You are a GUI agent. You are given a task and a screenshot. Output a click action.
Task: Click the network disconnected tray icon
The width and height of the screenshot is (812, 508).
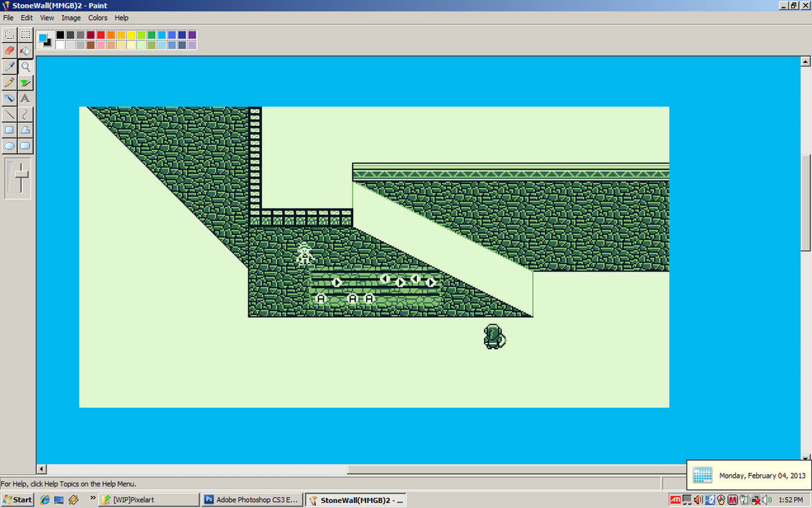coord(755,499)
